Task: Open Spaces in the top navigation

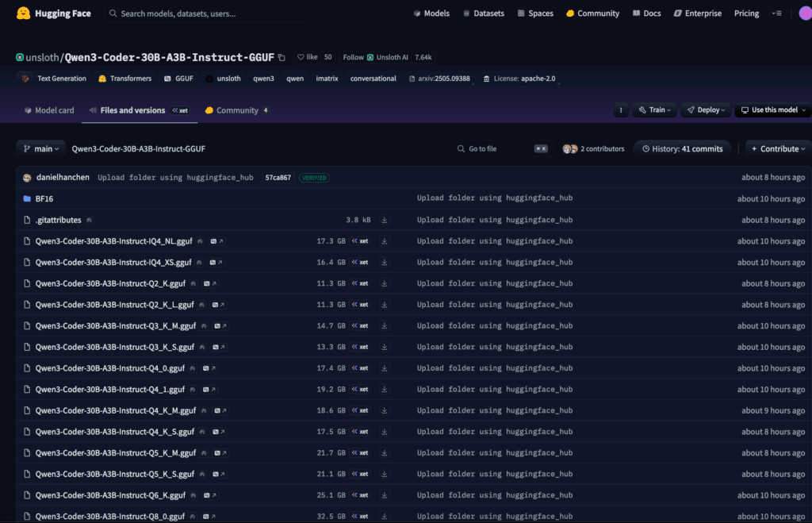Action: click(x=535, y=13)
